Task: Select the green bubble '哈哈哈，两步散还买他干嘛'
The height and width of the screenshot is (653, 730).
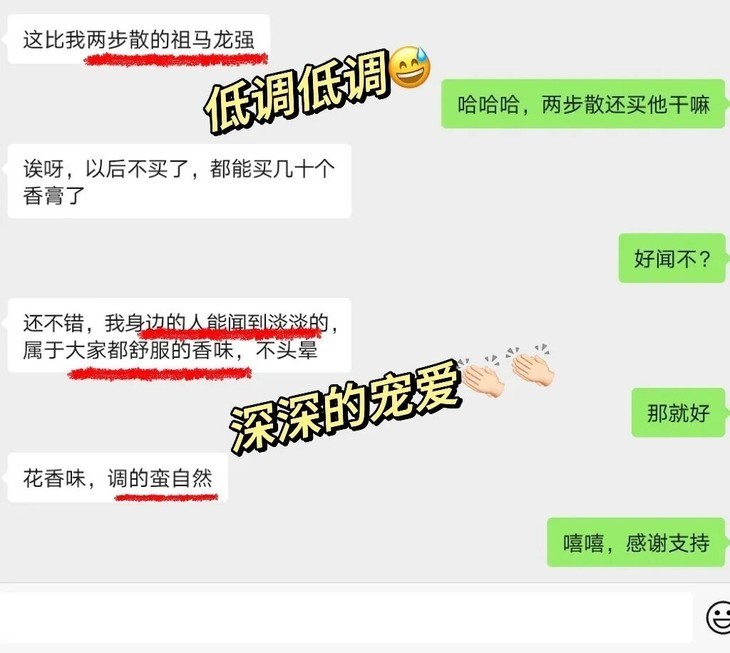Action: 583,104
